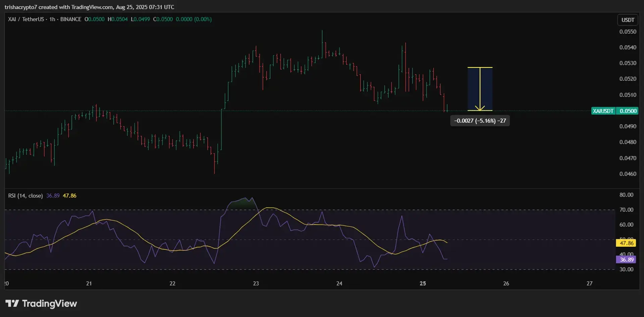Click date 23 on the time axis

pyautogui.click(x=256, y=283)
